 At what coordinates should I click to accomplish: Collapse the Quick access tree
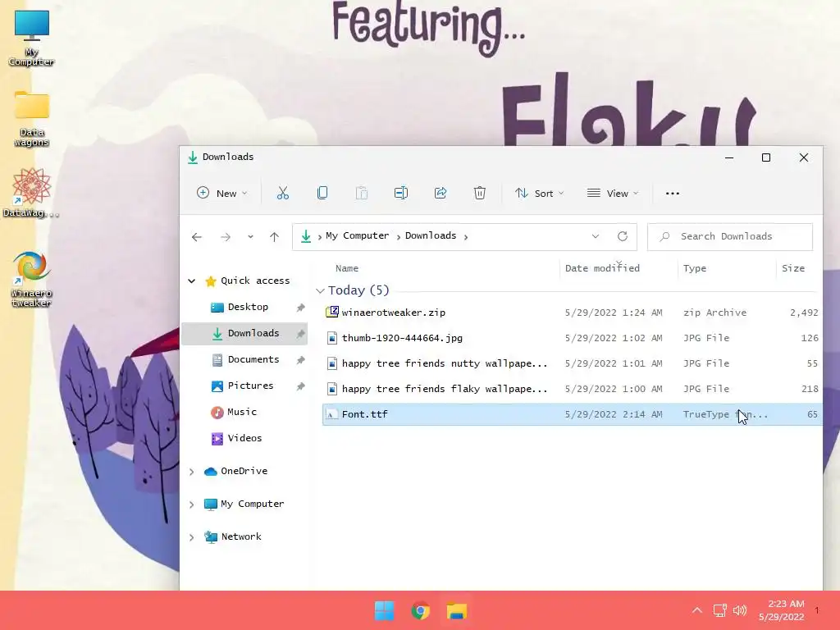(x=192, y=281)
